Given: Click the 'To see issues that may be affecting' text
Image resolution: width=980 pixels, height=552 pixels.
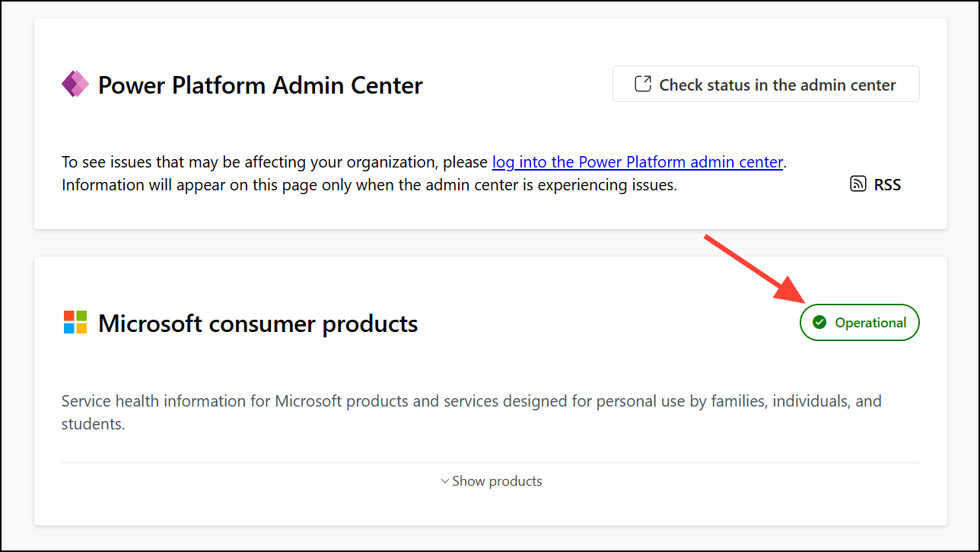Looking at the screenshot, I should (x=274, y=162).
